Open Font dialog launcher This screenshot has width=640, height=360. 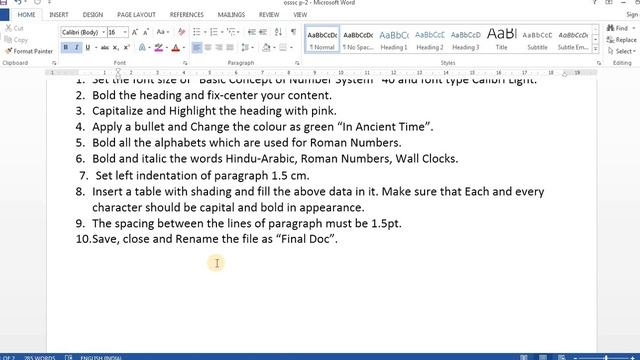click(x=185, y=63)
